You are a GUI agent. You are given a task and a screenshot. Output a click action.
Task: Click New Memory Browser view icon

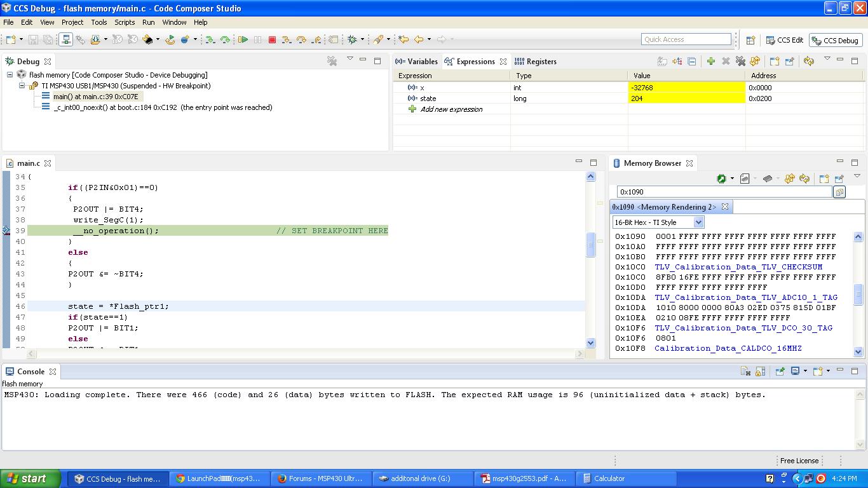click(824, 179)
